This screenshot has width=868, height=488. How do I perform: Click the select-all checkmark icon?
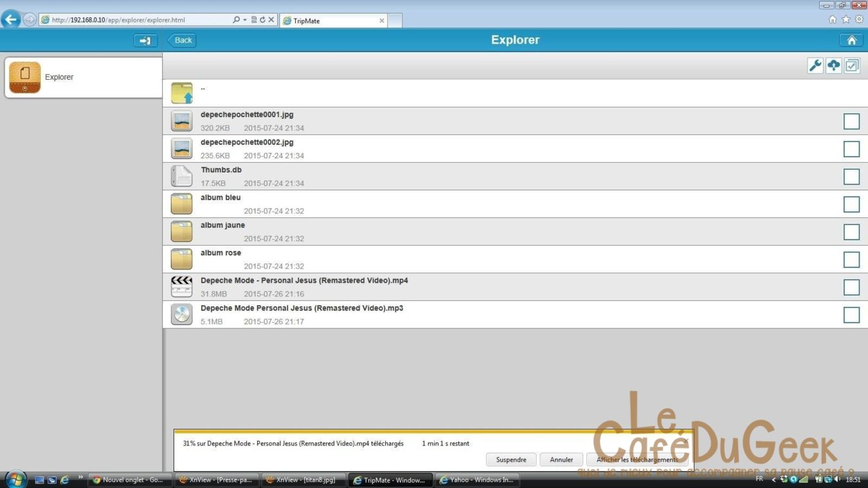[x=852, y=66]
